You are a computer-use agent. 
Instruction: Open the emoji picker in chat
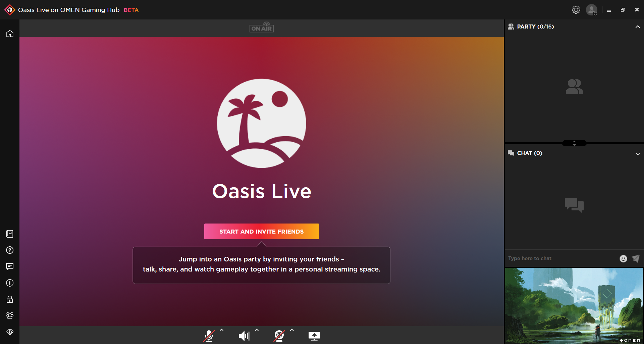pyautogui.click(x=623, y=258)
